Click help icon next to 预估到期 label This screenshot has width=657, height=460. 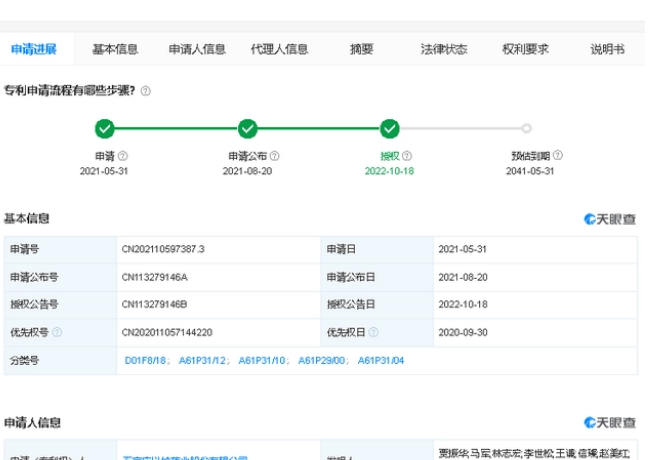557,156
